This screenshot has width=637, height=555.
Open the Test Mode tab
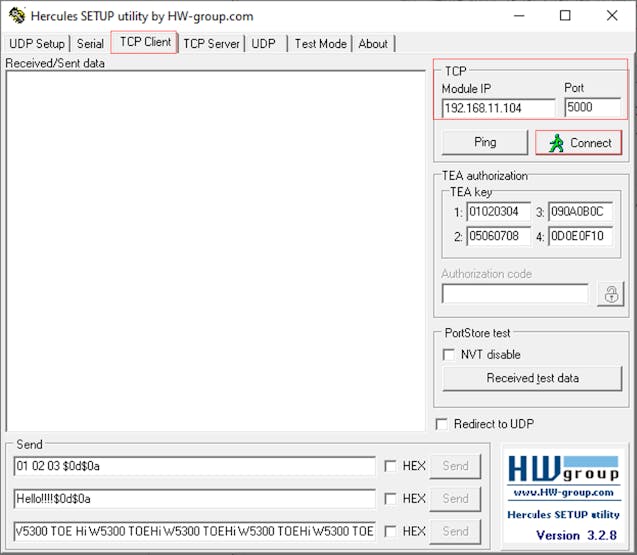click(321, 43)
